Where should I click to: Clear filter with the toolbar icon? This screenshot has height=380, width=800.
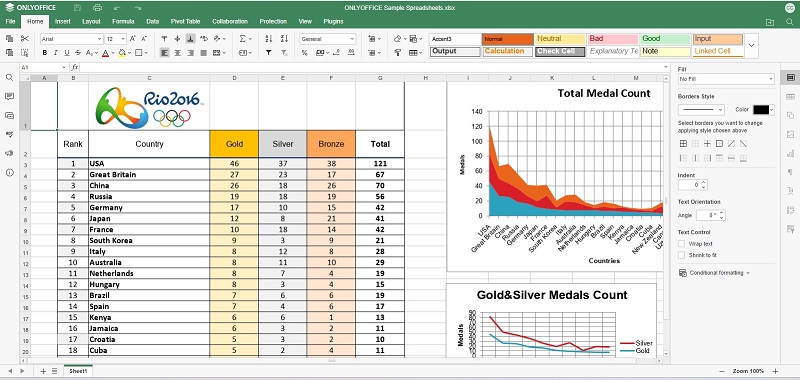coord(284,53)
